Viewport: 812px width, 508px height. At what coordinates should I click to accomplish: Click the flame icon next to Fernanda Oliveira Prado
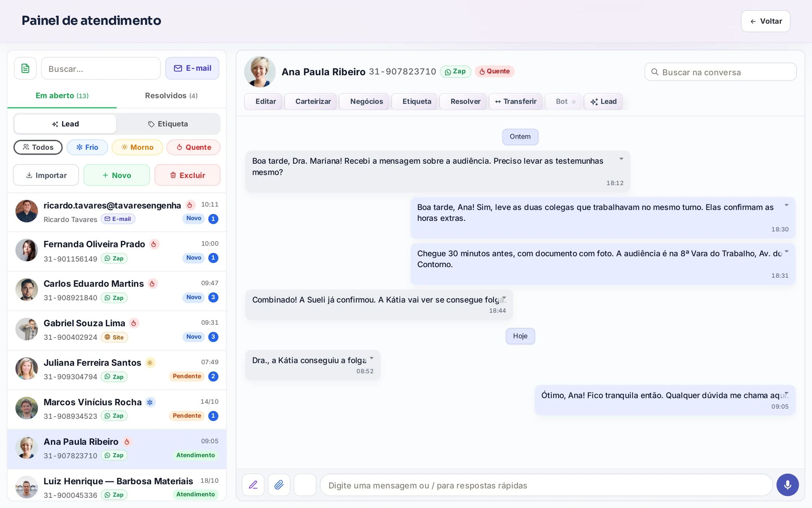pos(154,244)
